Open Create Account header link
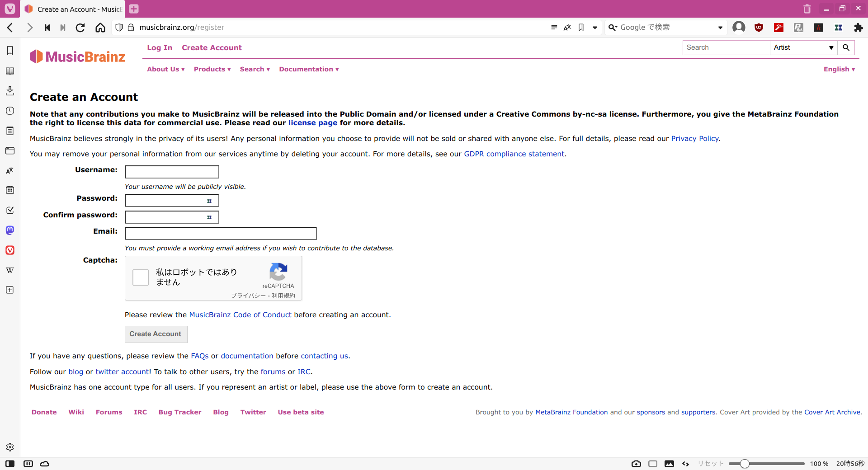 click(212, 47)
